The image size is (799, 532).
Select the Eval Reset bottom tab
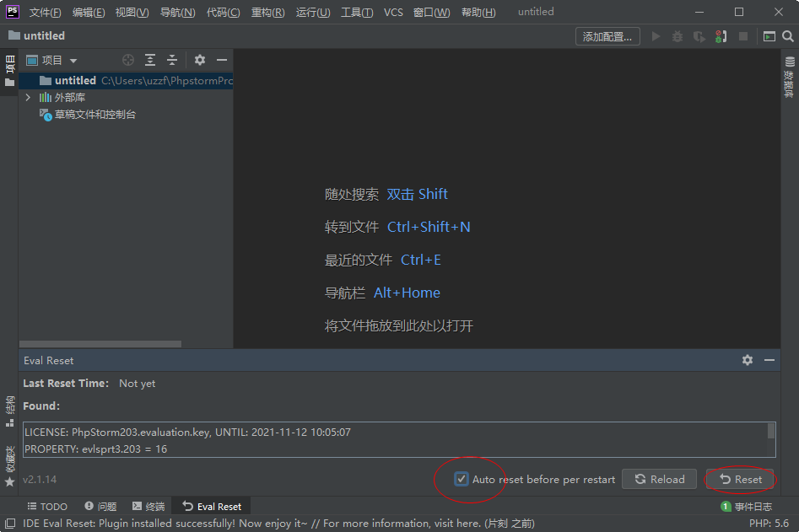[212, 507]
